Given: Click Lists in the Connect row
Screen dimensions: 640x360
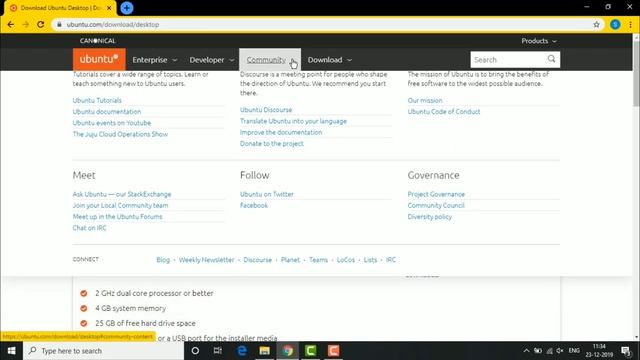Looking at the screenshot, I should (x=370, y=260).
